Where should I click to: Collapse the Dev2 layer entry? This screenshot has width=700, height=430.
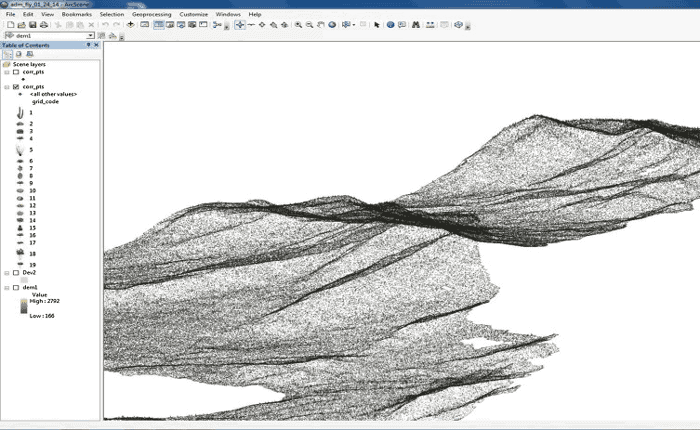point(7,273)
